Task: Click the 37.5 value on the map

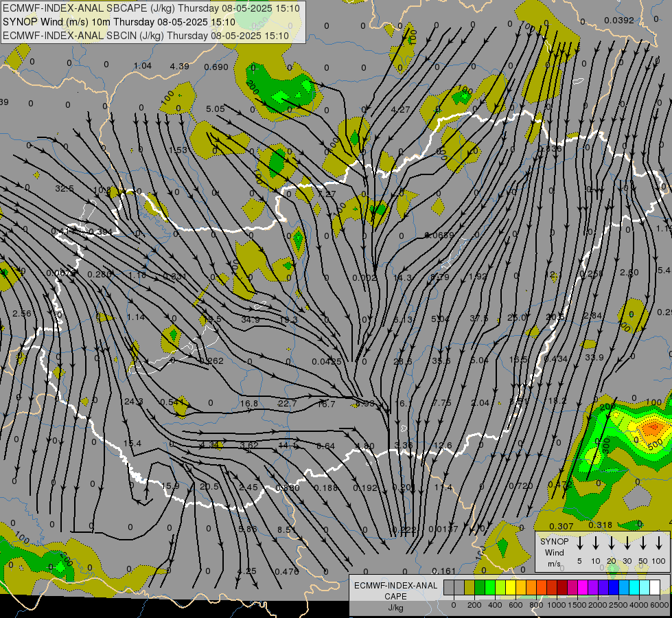Action: click(478, 318)
